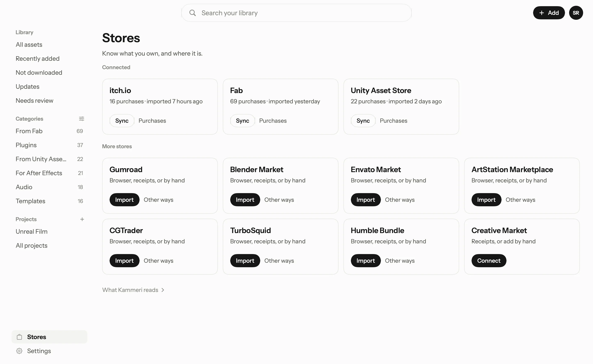Open Settings in sidebar
This screenshot has width=593, height=364.
(x=49, y=351)
